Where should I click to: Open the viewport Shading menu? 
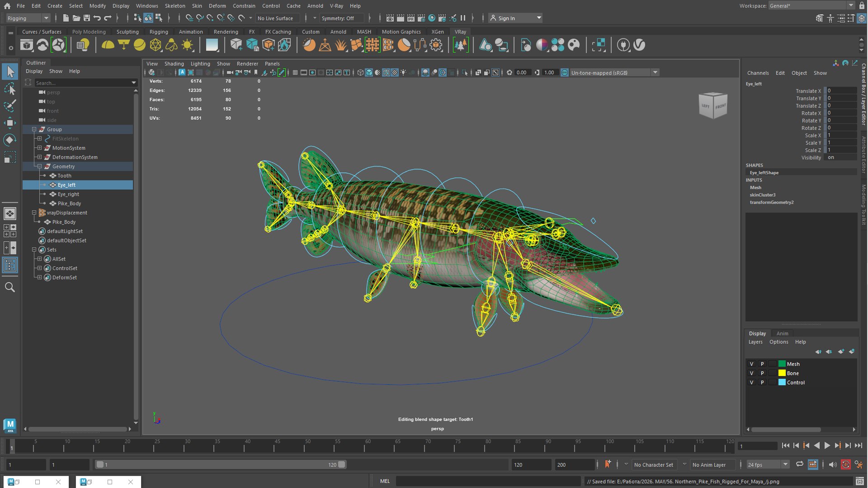(x=174, y=64)
